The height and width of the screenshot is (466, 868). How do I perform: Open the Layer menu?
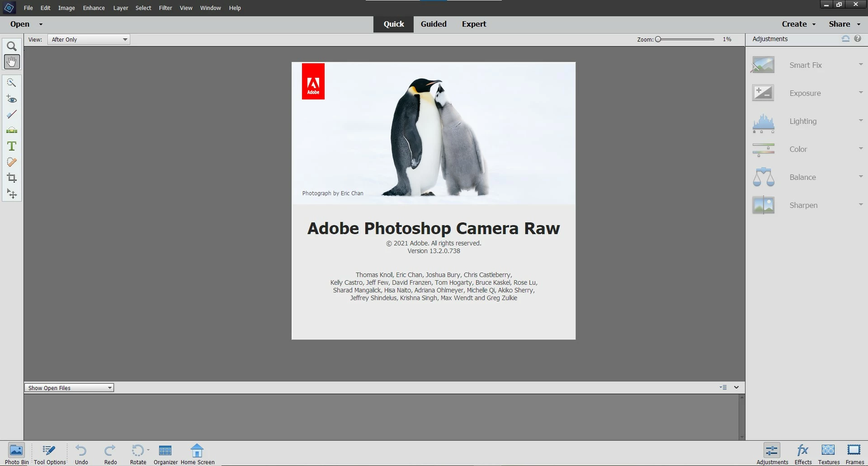point(121,8)
